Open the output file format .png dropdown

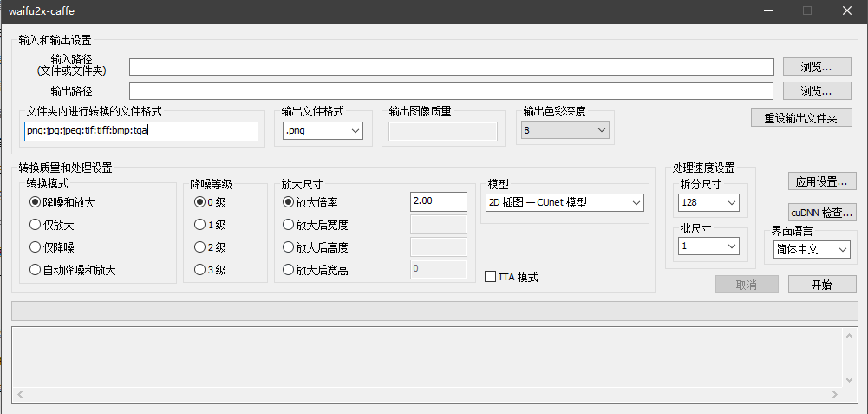point(323,131)
